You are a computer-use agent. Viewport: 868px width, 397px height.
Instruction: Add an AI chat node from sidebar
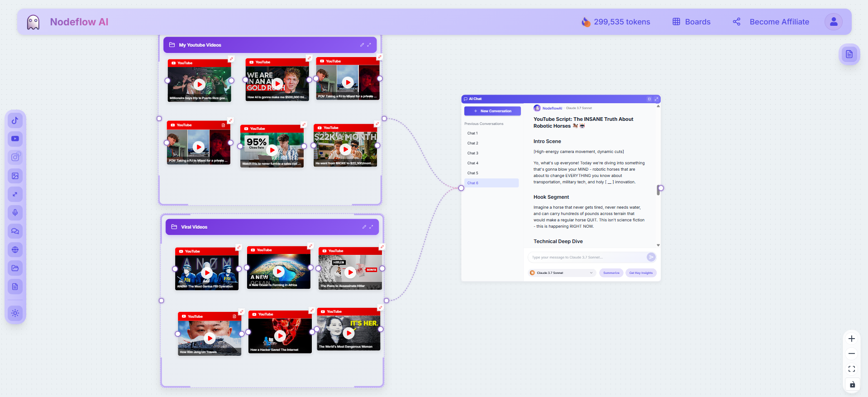pos(15,231)
